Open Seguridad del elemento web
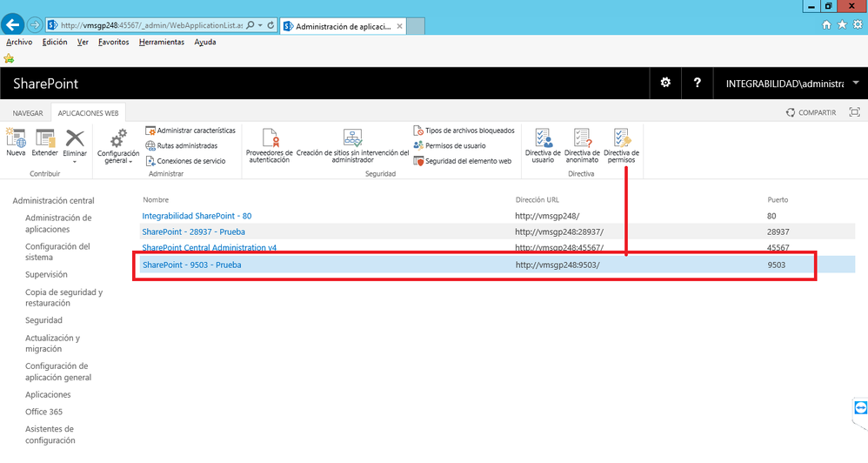Image resolution: width=868 pixels, height=463 pixels. pyautogui.click(x=462, y=161)
